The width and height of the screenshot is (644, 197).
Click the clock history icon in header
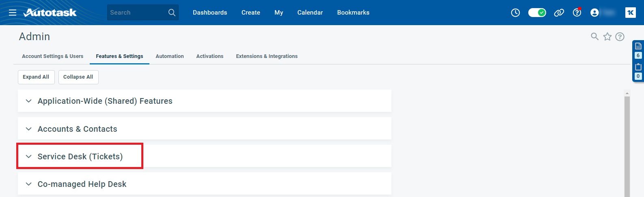[x=515, y=13]
